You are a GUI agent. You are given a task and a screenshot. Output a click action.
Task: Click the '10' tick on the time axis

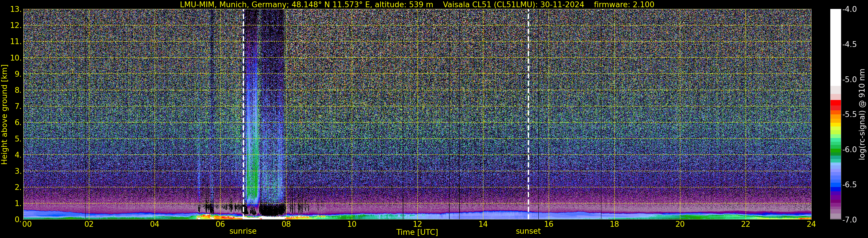click(x=352, y=224)
